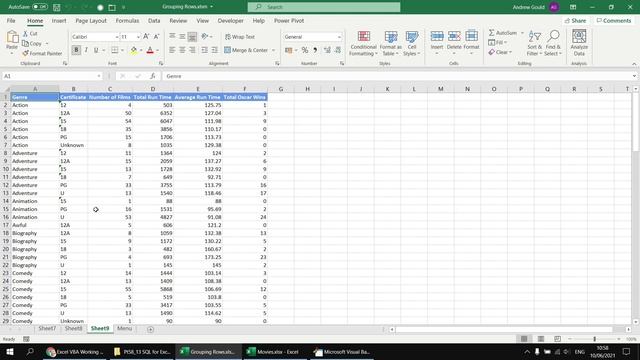Open the Calibri font name dropdown
This screenshot has width=640, height=360.
click(x=116, y=37)
